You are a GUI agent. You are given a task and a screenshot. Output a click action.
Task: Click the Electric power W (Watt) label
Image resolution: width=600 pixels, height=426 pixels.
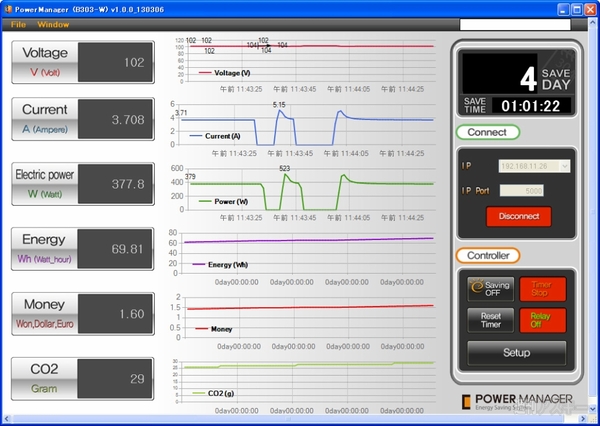point(45,194)
